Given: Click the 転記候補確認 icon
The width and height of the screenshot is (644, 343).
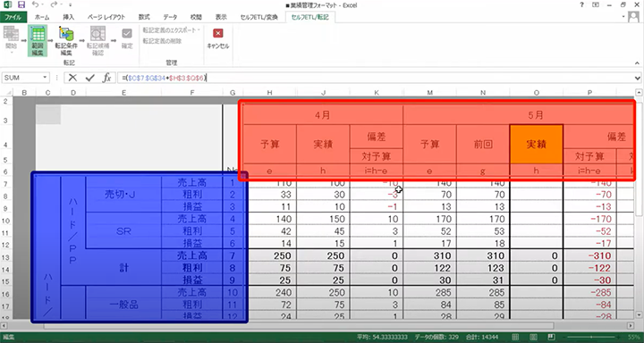Looking at the screenshot, I should tap(97, 40).
